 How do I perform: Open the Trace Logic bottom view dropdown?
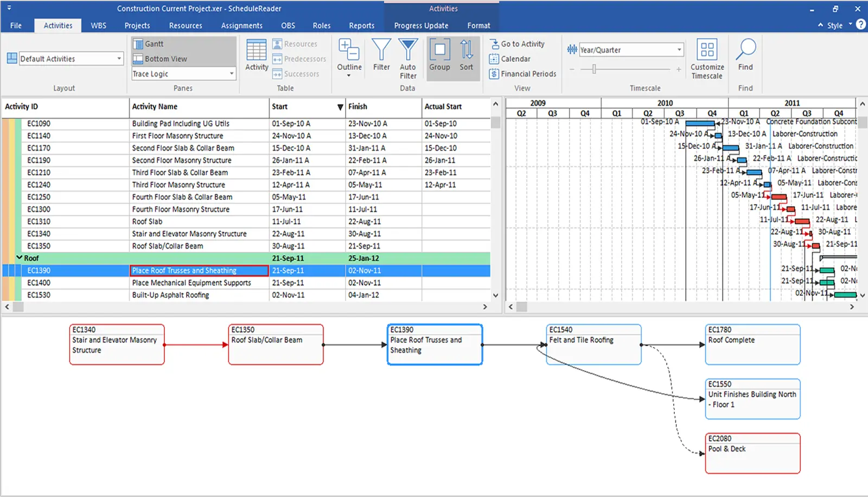click(232, 74)
